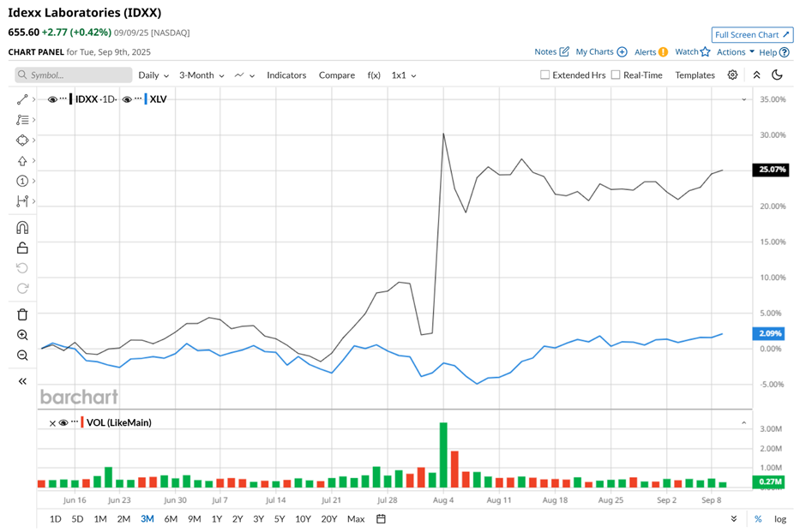
Task: Open Alerts exclamation icon
Action: (x=663, y=52)
